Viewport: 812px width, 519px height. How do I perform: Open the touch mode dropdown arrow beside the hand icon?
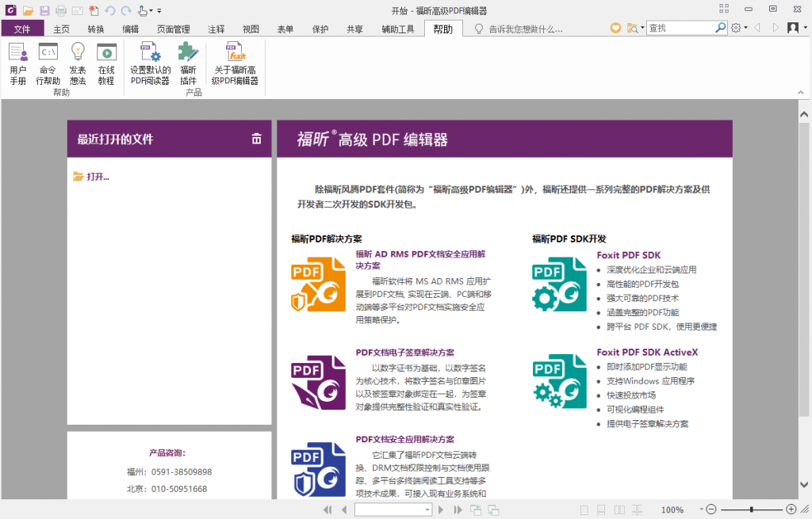point(151,11)
